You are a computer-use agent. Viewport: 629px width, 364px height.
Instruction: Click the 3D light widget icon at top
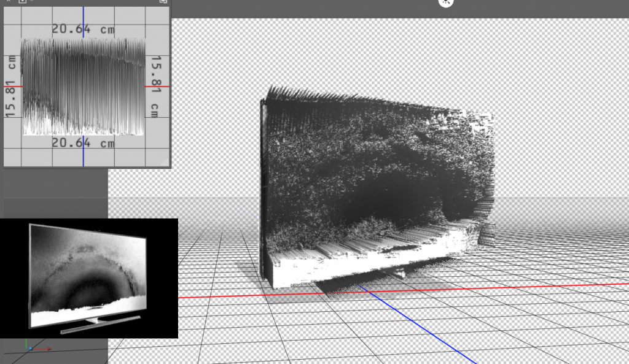[x=446, y=2]
